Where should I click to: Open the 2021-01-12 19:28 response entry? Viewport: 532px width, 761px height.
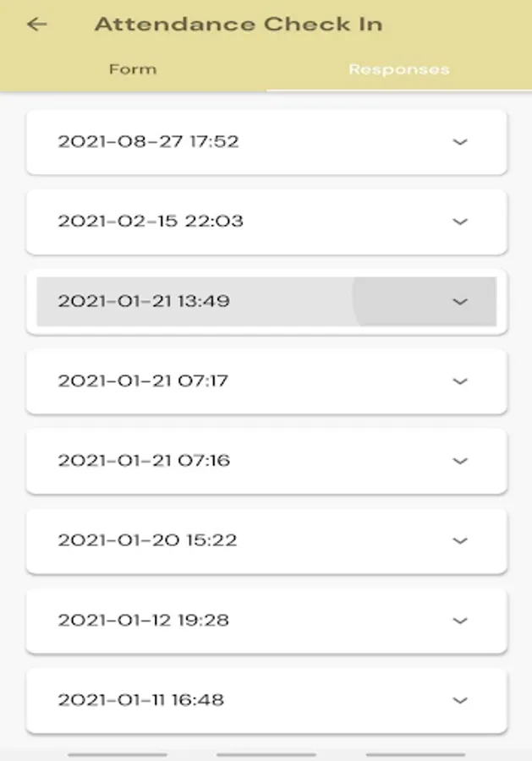266,621
